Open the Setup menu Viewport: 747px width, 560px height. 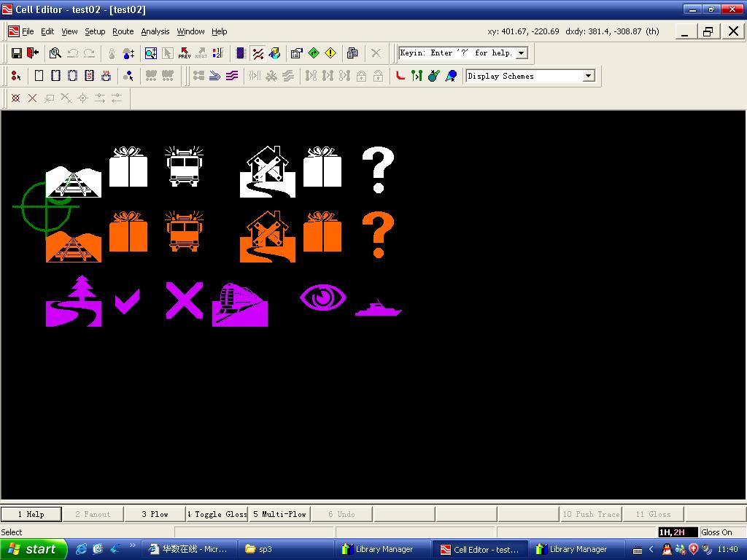(x=95, y=31)
